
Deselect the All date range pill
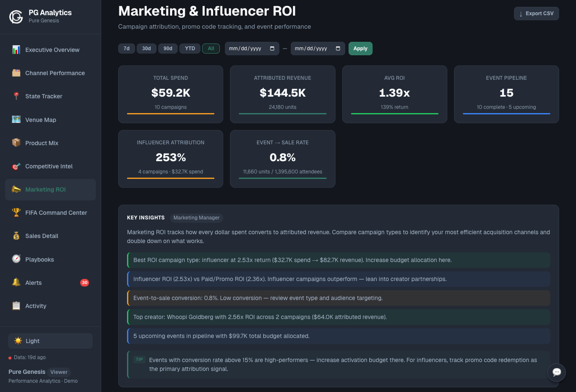(211, 48)
